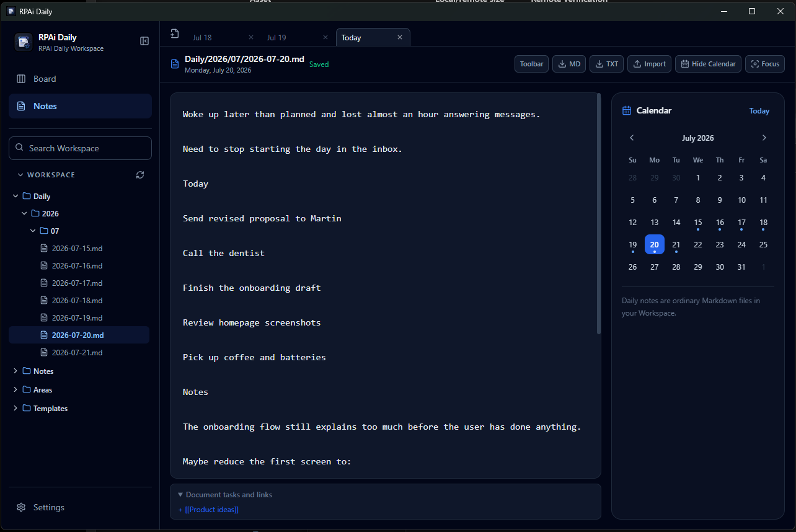
Task: Open the Board view
Action: (x=80, y=79)
